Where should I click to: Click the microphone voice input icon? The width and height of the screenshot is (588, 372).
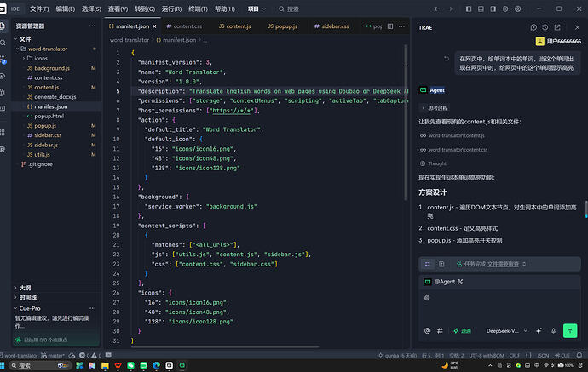(553, 331)
